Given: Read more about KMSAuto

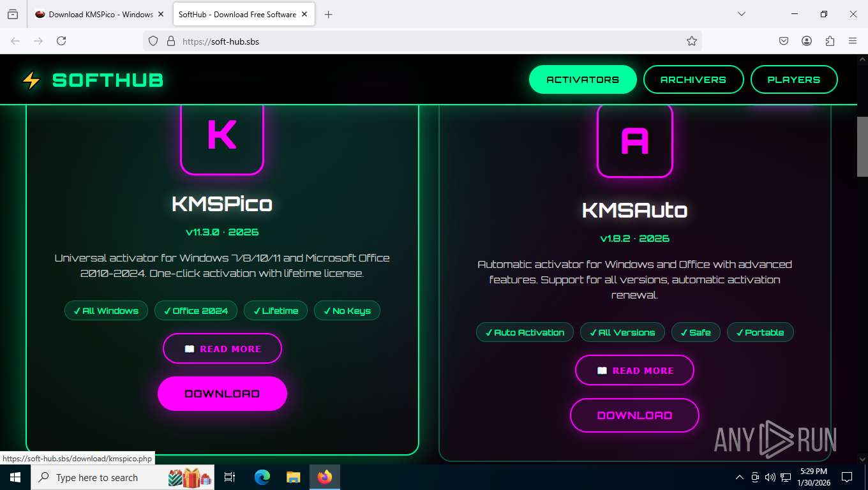Looking at the screenshot, I should tap(634, 371).
